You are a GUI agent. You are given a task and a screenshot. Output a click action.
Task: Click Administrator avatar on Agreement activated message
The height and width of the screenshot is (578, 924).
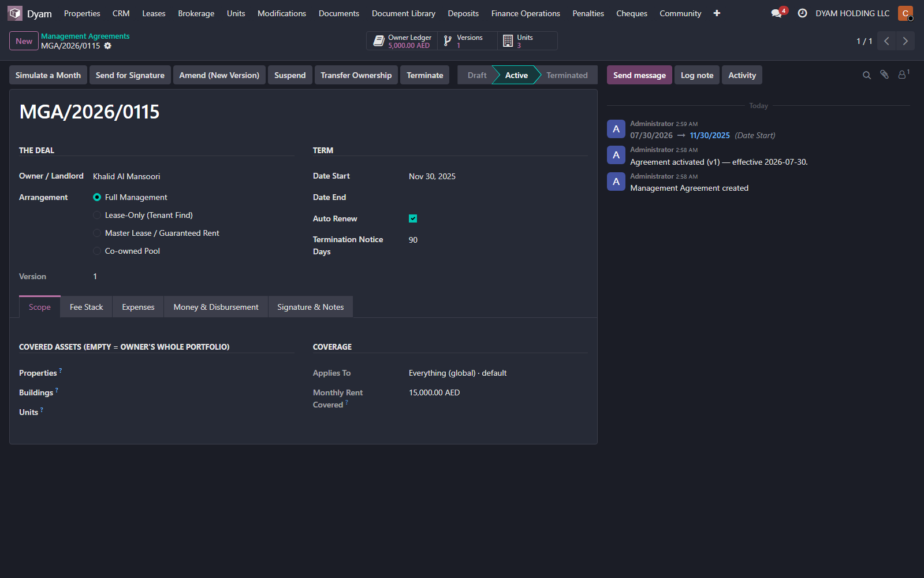(616, 155)
